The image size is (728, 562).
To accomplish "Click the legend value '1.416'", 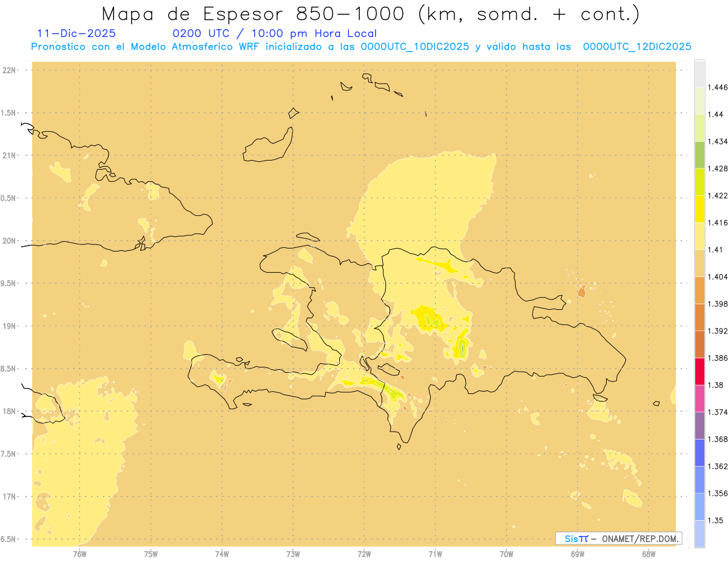I will coord(718,222).
